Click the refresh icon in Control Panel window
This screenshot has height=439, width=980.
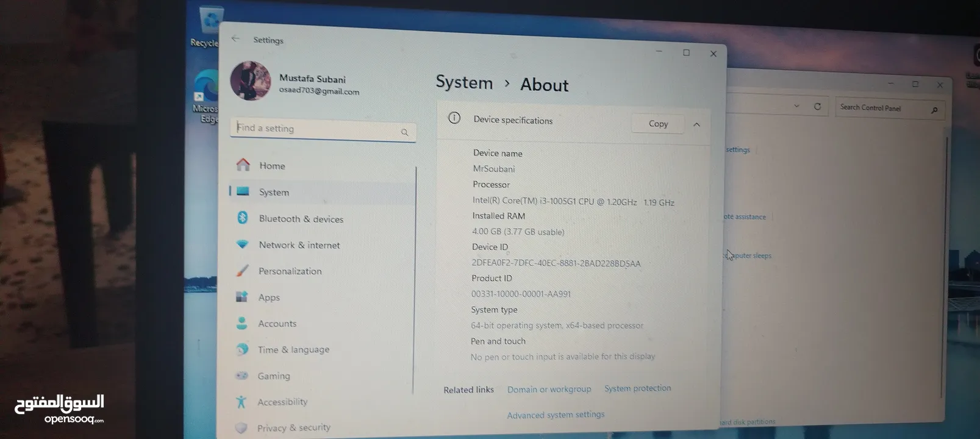coord(817,106)
